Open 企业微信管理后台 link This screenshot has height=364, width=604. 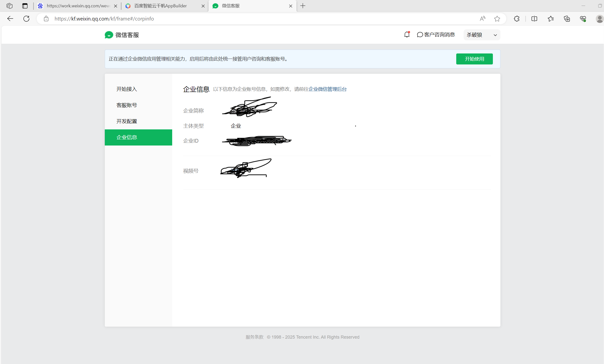[327, 89]
